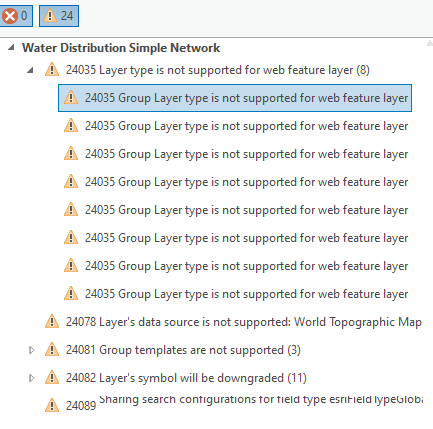Click warning icon beside 24082 Layer's symbol
The image size is (433, 429).
click(x=52, y=378)
